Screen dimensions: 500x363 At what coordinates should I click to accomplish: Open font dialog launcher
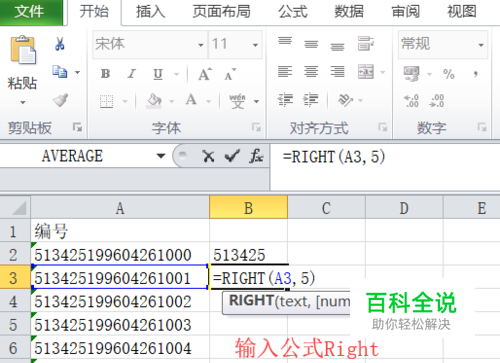pyautogui.click(x=256, y=127)
